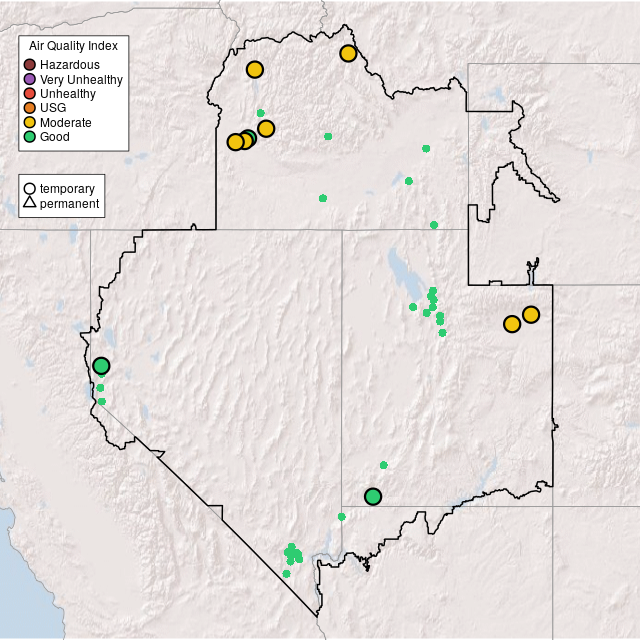Click small green dot just north of southern large marker
The width and height of the screenshot is (640, 640).
tap(384, 465)
